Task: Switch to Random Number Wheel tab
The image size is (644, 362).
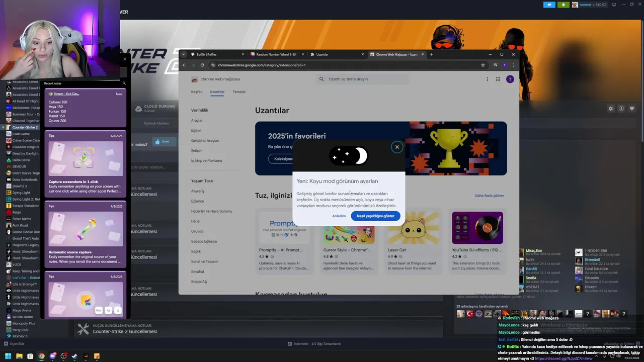Action: (x=276, y=54)
